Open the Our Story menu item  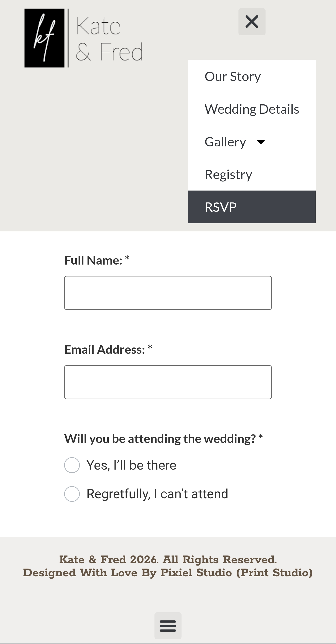point(233,77)
